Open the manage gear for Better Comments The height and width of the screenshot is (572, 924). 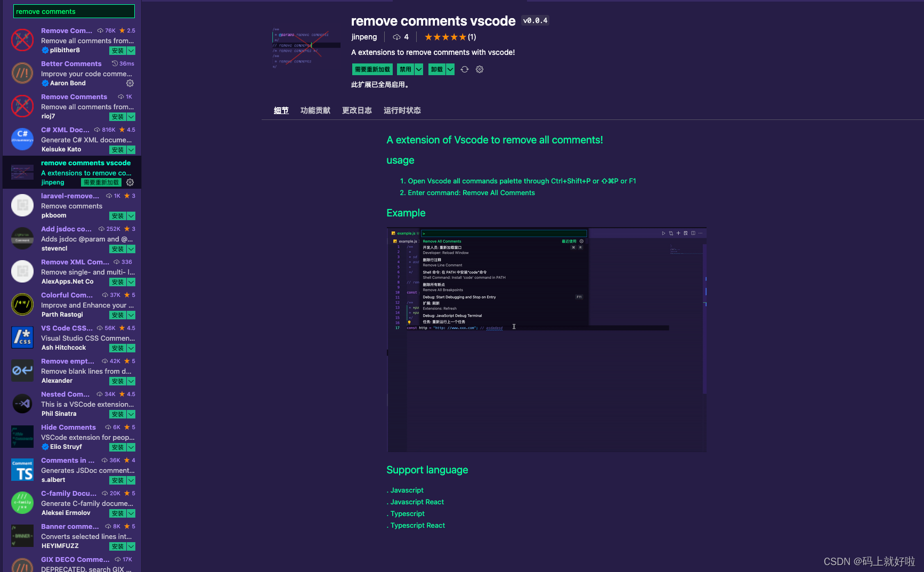(130, 83)
